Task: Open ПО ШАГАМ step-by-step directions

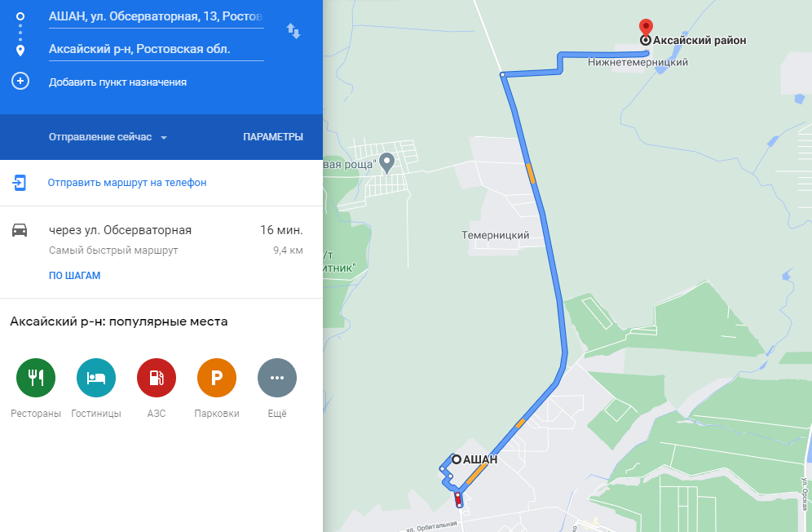Action: 74,275
